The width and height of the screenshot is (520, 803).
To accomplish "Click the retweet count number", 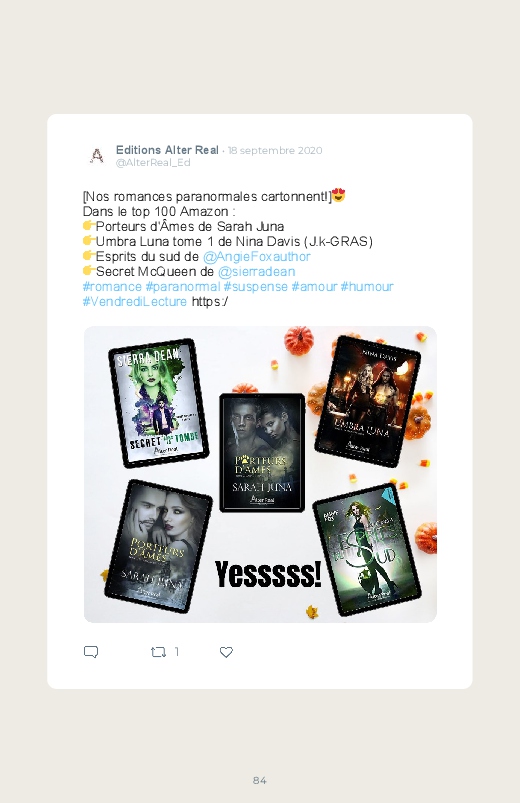I will tap(177, 651).
